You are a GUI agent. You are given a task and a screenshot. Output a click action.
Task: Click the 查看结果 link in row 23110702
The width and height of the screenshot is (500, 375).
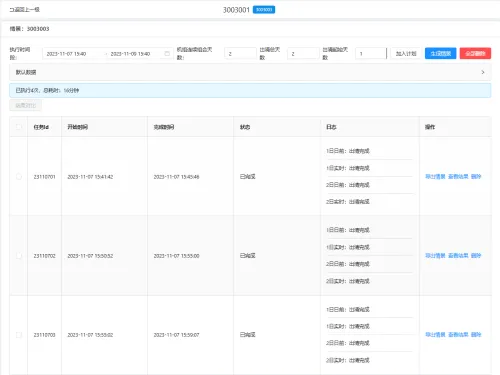tap(458, 255)
